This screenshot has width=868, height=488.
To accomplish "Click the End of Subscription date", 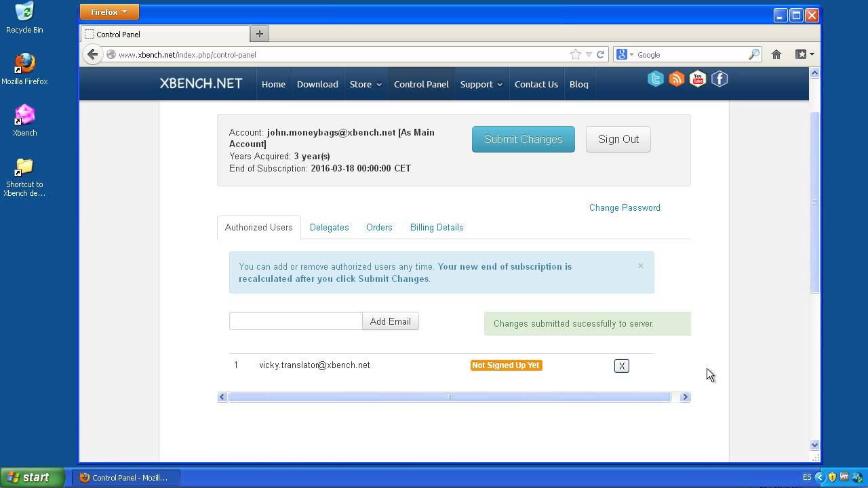I will click(361, 168).
